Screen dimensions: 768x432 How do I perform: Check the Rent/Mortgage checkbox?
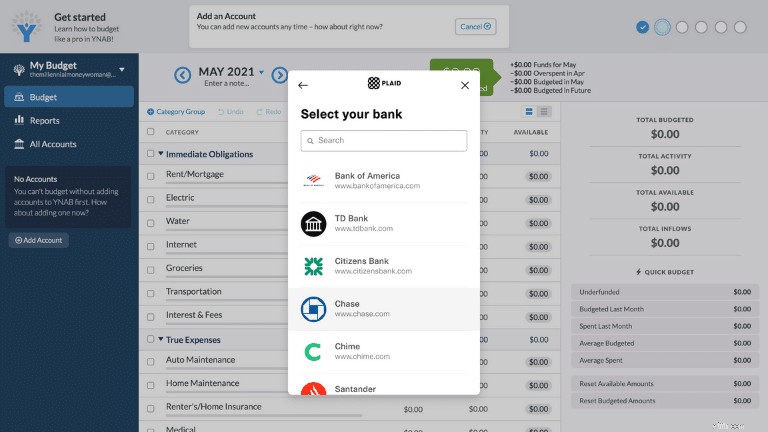tap(150, 176)
